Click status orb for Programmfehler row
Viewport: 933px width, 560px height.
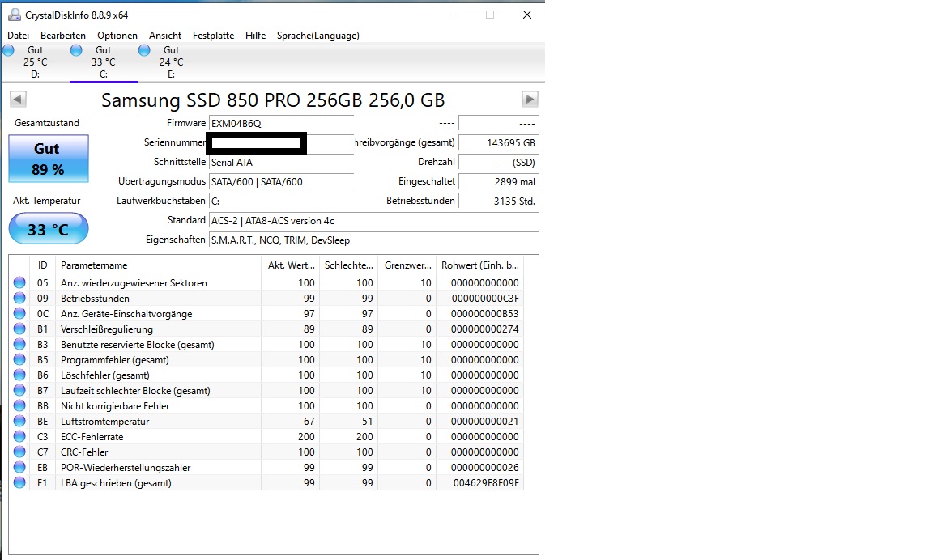(x=19, y=359)
